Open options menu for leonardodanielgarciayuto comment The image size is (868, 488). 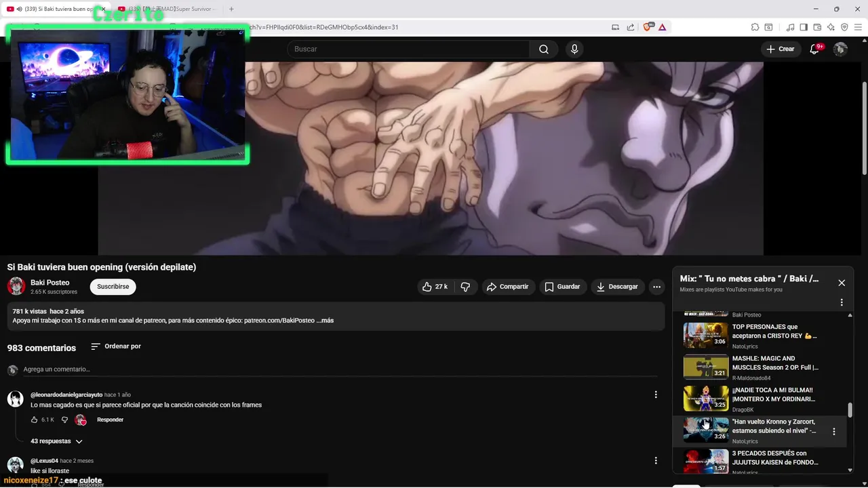tap(655, 394)
